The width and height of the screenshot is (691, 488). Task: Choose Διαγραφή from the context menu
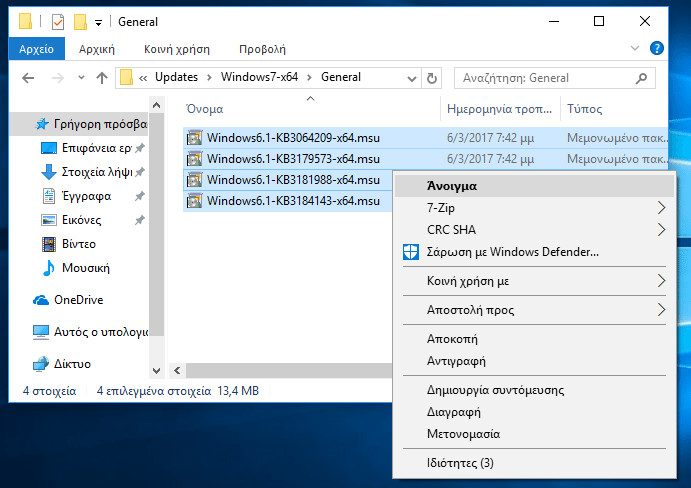click(x=534, y=412)
